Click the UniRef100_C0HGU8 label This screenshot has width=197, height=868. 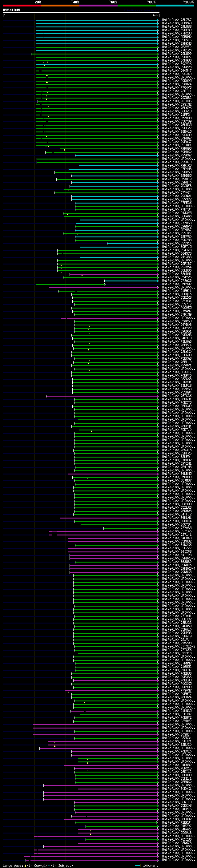tap(176, 60)
